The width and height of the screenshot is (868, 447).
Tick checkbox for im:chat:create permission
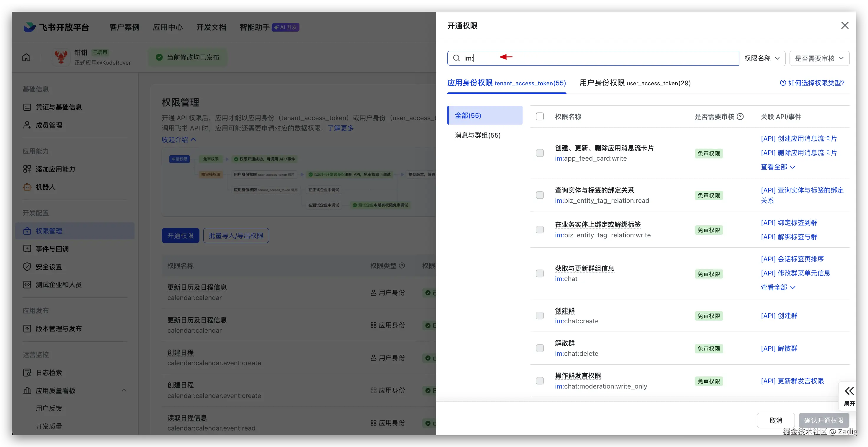[540, 316]
